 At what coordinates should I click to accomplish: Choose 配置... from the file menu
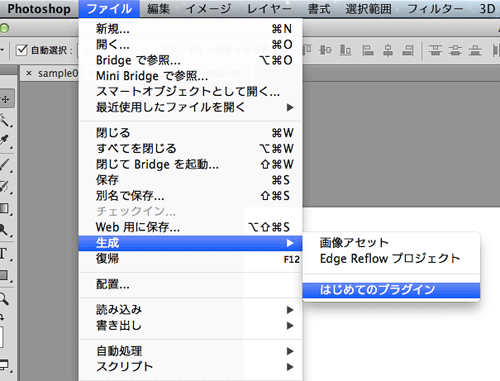pos(191,284)
